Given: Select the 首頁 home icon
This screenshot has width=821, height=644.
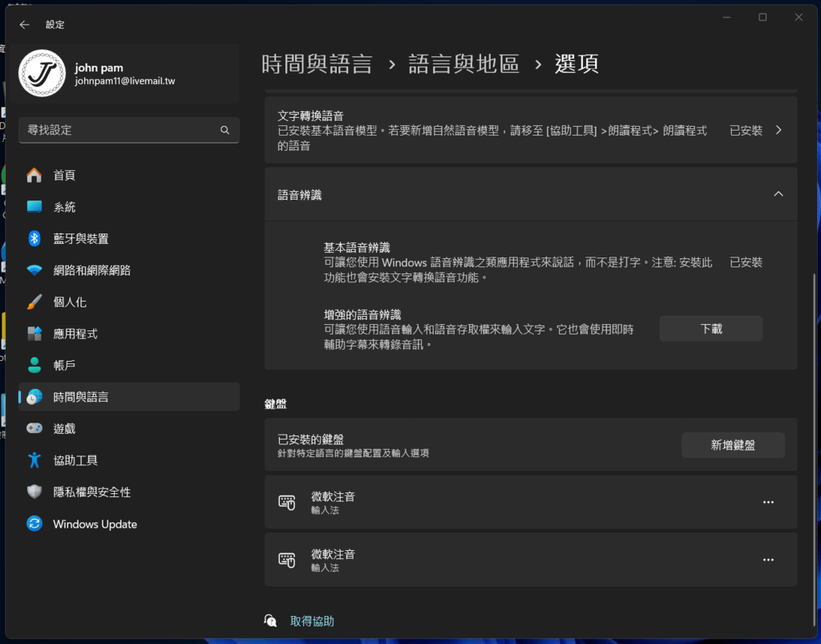Looking at the screenshot, I should 34,175.
